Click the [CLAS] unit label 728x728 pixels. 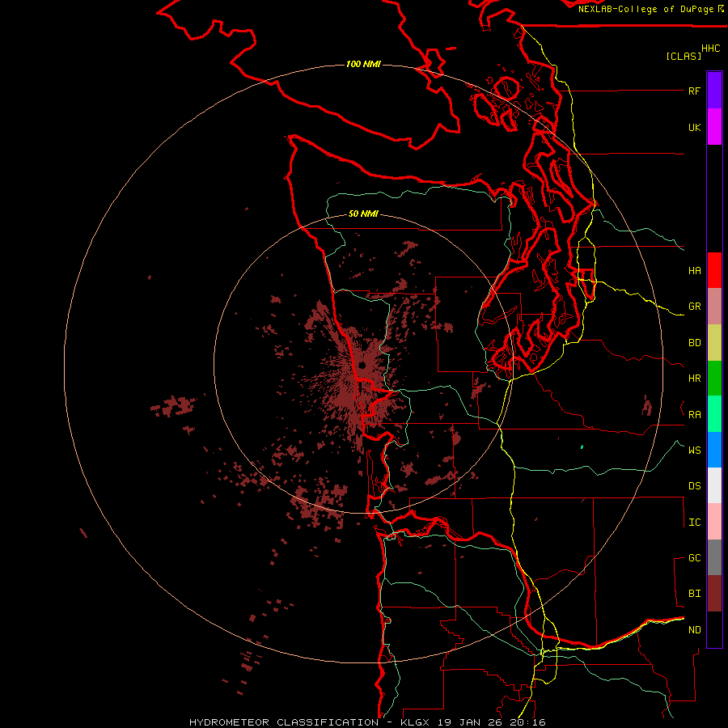pos(684,56)
